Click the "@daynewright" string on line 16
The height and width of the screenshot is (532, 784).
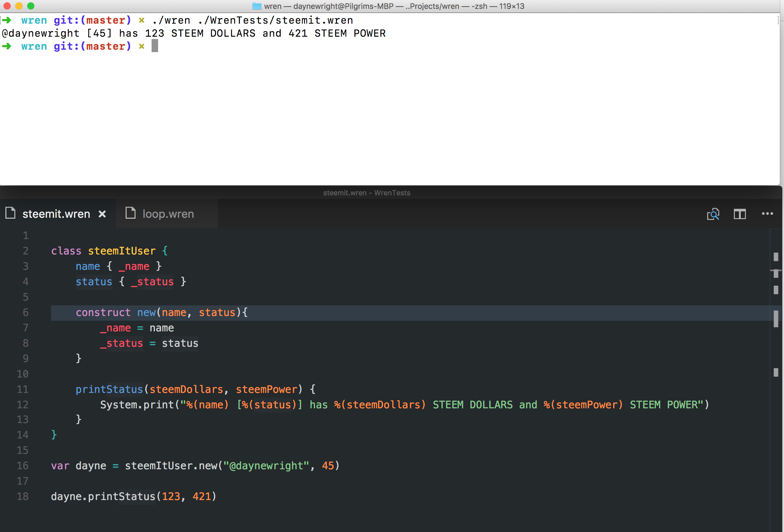(x=266, y=466)
